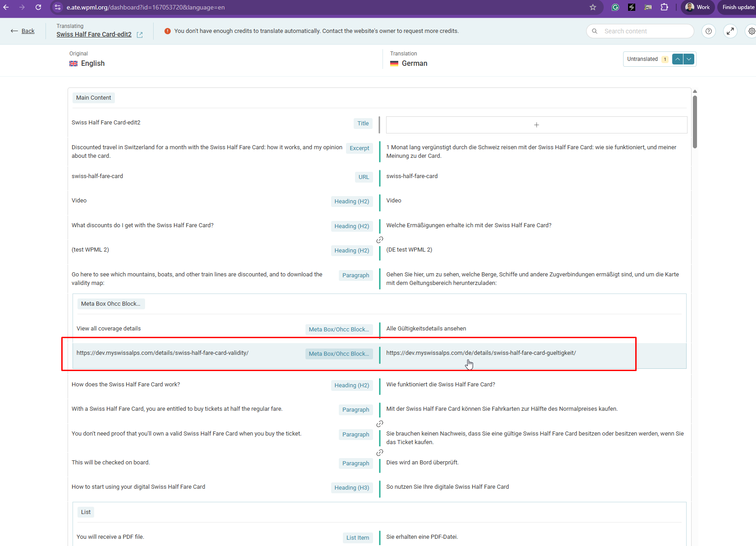The height and width of the screenshot is (546, 756).
Task: Click the Paragraph tag in the 'Go here to see' row
Action: (356, 275)
